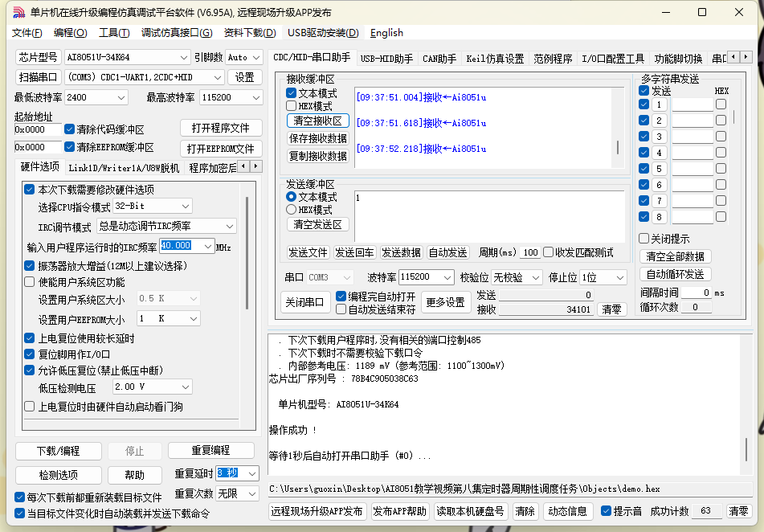This screenshot has width=764, height=532.
Task: Open the 芯片型号 AI8051U-34K64 dropdown
Action: pos(127,57)
